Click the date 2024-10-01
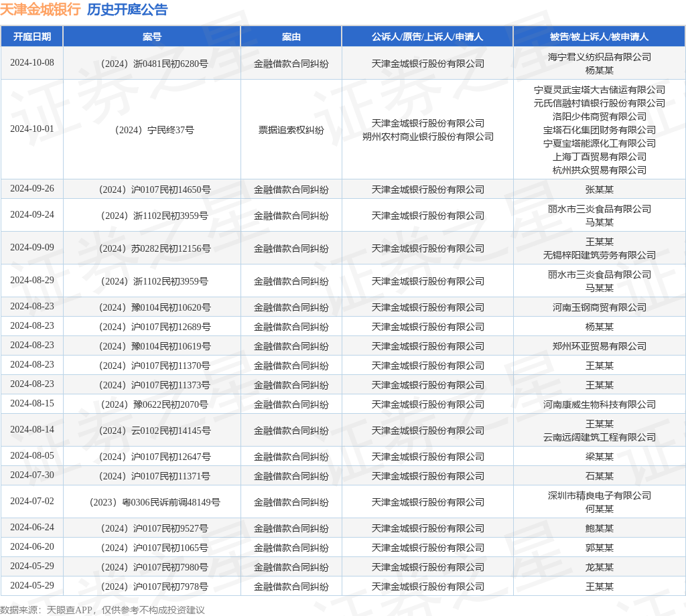 [x=32, y=129]
